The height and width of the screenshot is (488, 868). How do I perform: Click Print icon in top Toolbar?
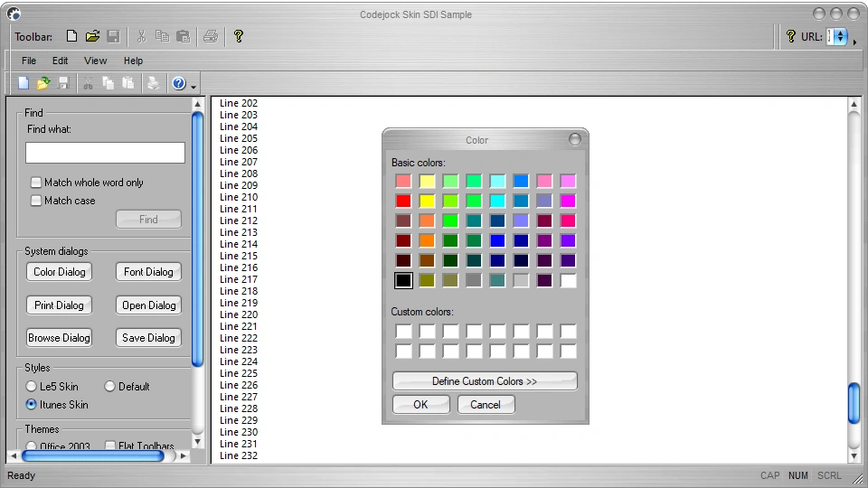211,36
